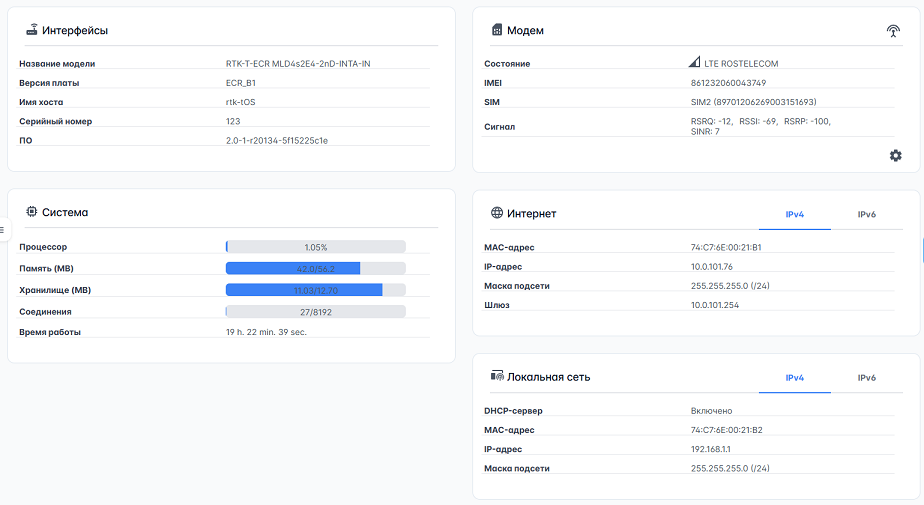This screenshot has height=505, width=924.
Task: Click the Память (MB) usage bar
Action: [316, 268]
